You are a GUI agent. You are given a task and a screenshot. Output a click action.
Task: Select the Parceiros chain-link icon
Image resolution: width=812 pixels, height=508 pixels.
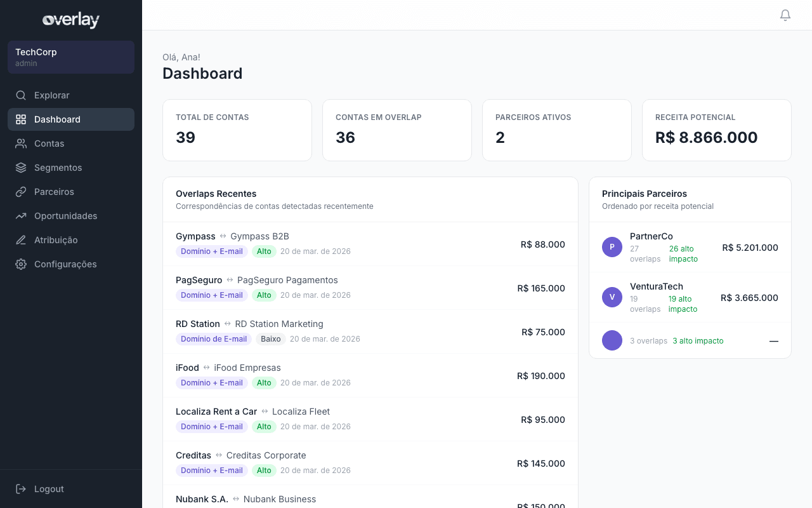click(x=21, y=192)
